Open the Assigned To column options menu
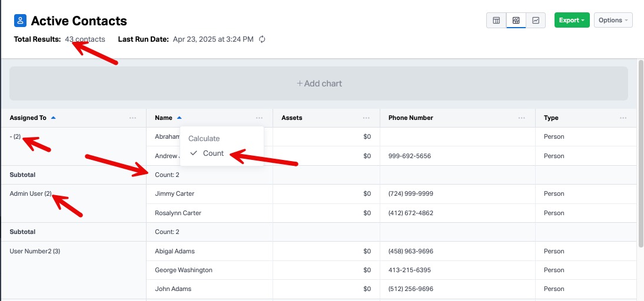 (x=132, y=118)
